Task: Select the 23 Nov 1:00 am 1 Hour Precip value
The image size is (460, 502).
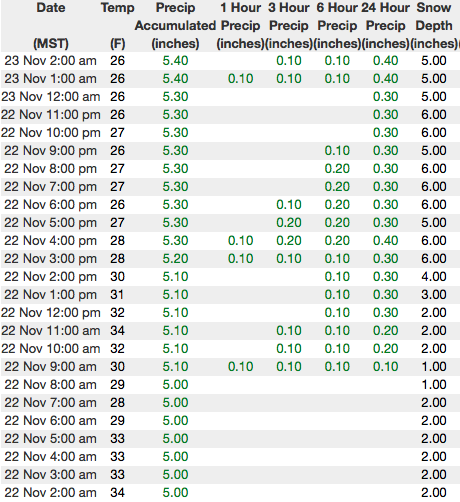Action: click(x=240, y=79)
